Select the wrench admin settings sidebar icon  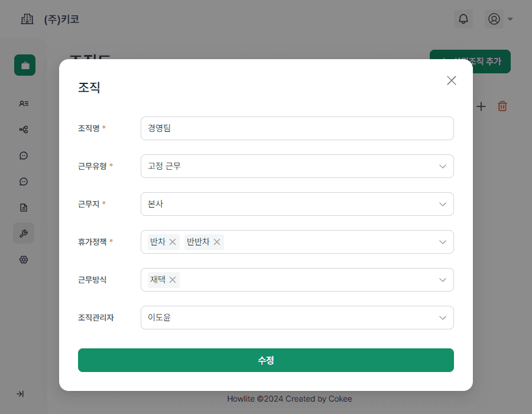click(x=23, y=233)
